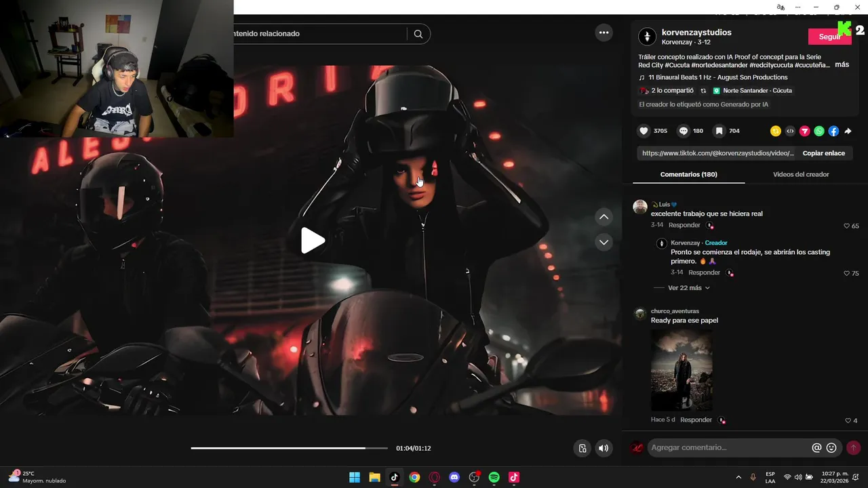Open the clock showing 10:27 p. m.
Image resolution: width=868 pixels, height=488 pixels.
click(x=835, y=477)
